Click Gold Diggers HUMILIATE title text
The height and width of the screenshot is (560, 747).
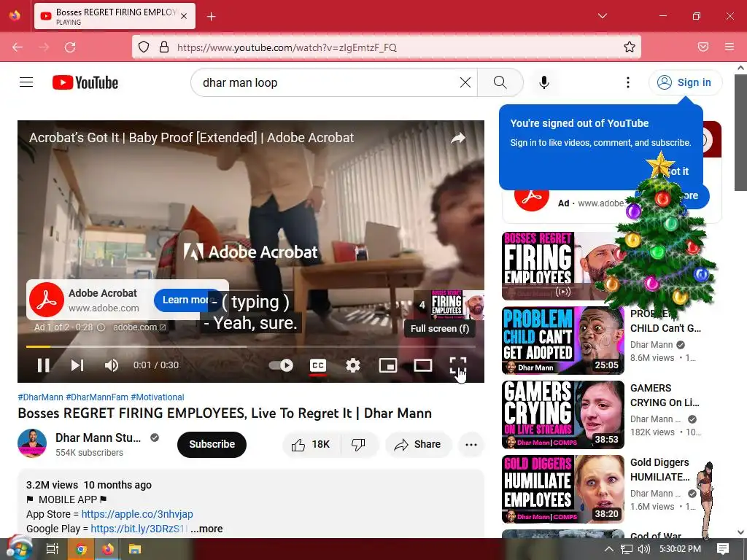(x=659, y=470)
